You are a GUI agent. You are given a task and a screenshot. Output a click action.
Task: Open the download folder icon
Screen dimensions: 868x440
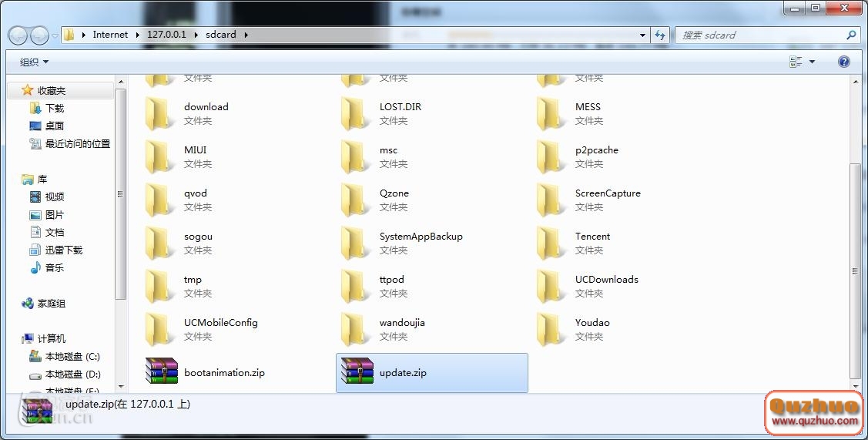[159, 113]
